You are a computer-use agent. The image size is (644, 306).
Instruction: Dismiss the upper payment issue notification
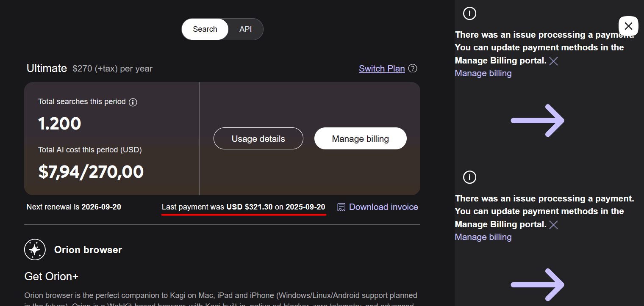pos(553,61)
